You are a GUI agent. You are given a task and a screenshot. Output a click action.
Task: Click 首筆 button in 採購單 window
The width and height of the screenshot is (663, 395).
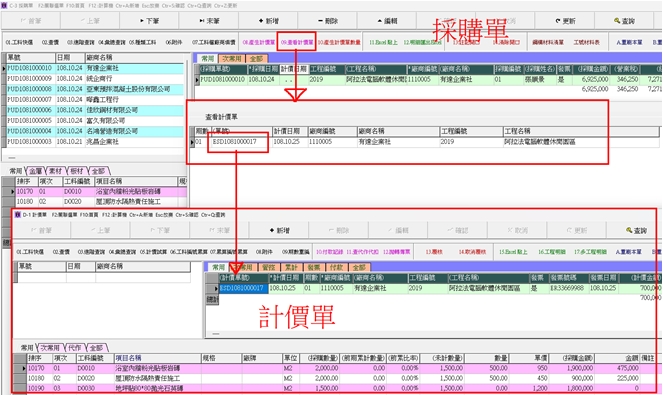click(x=30, y=21)
